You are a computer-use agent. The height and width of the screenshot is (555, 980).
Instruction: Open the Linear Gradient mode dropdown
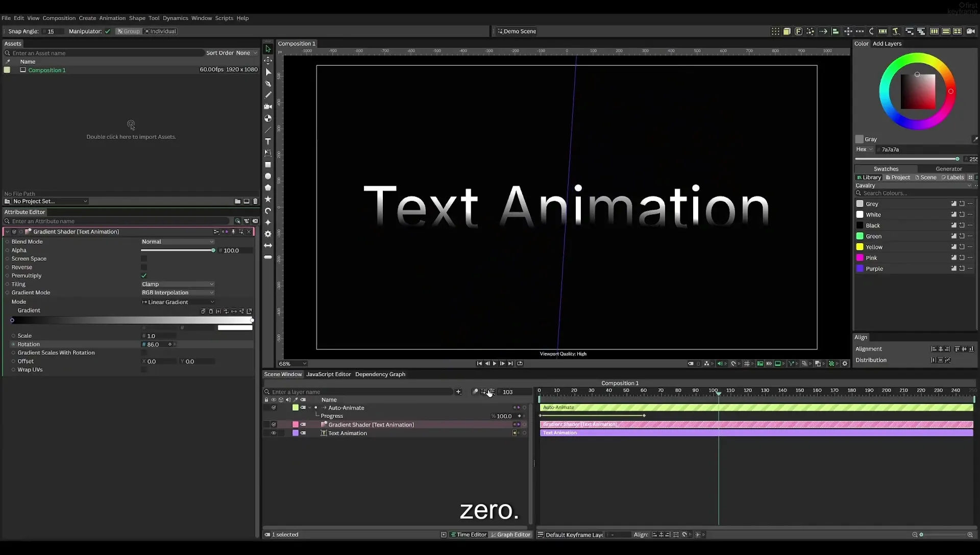tap(178, 302)
